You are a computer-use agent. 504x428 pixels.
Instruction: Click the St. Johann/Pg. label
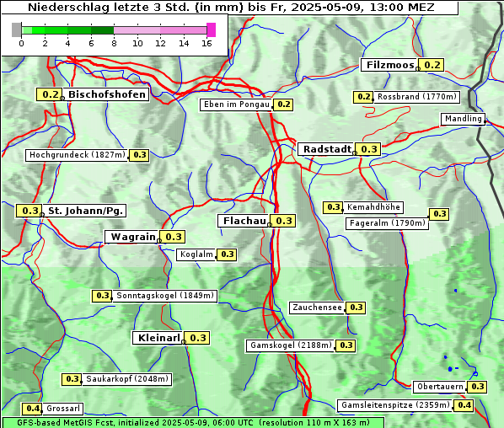(x=85, y=211)
